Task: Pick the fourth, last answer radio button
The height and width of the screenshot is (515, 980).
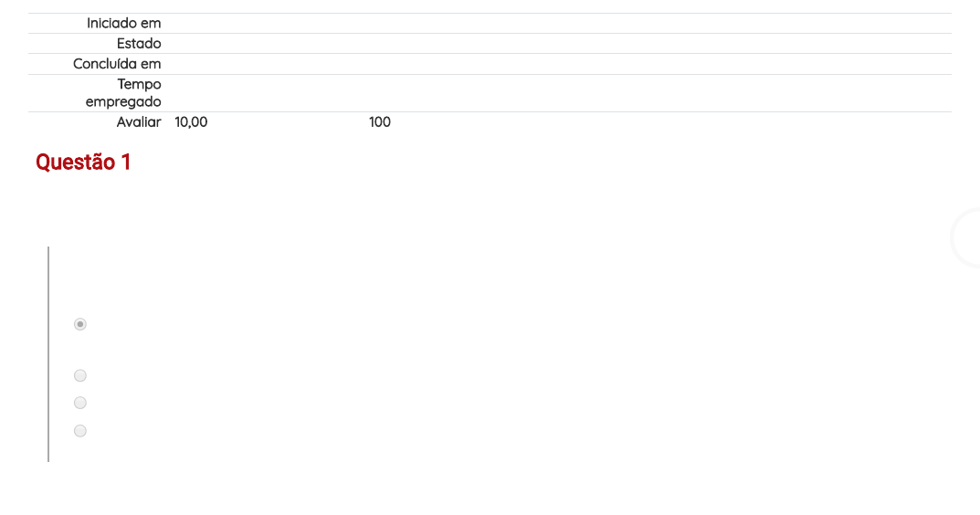Action: click(x=80, y=431)
